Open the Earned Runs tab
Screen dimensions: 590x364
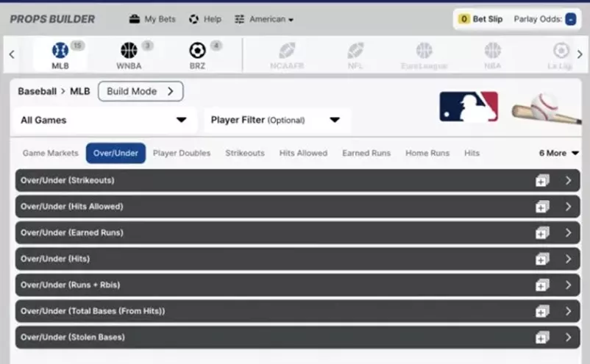coord(366,153)
